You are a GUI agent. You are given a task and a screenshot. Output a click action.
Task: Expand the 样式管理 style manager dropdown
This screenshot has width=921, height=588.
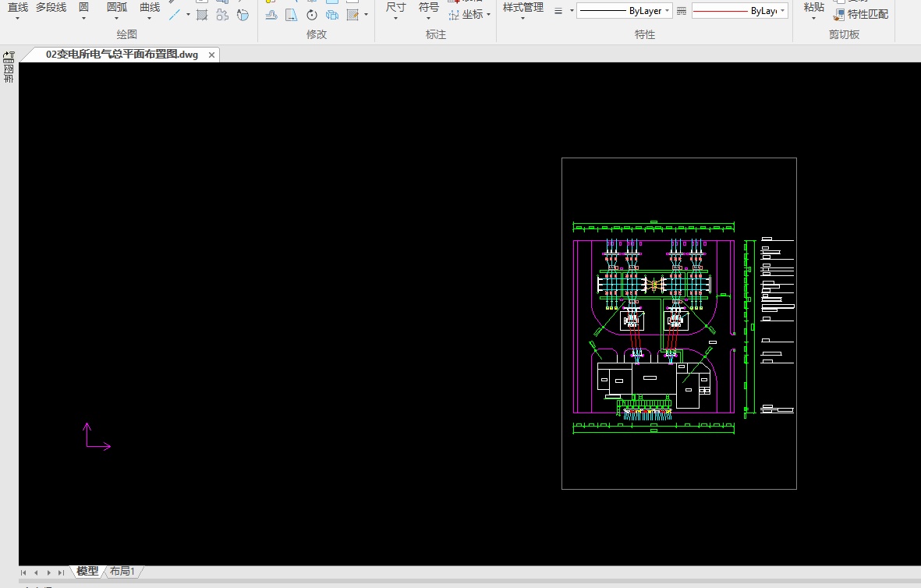[x=522, y=18]
